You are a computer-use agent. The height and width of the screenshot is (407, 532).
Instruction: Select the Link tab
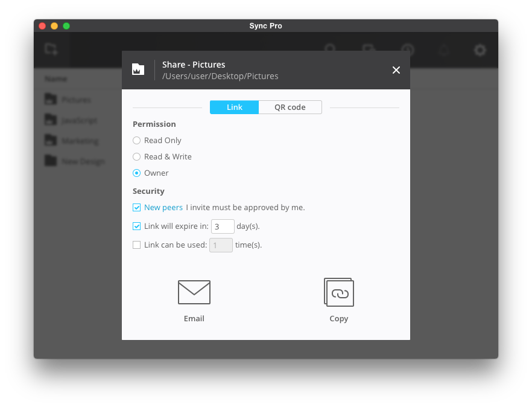235,107
